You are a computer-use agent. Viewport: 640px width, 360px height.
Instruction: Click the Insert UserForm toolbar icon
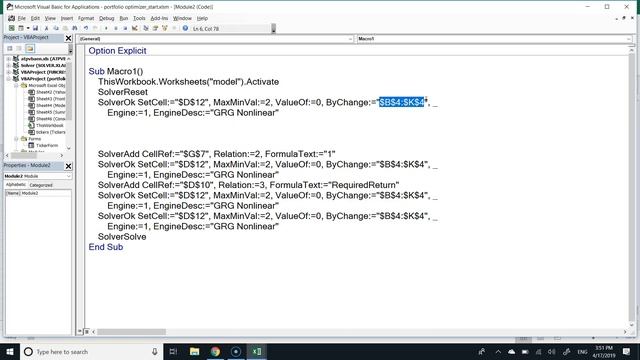pos(21,28)
